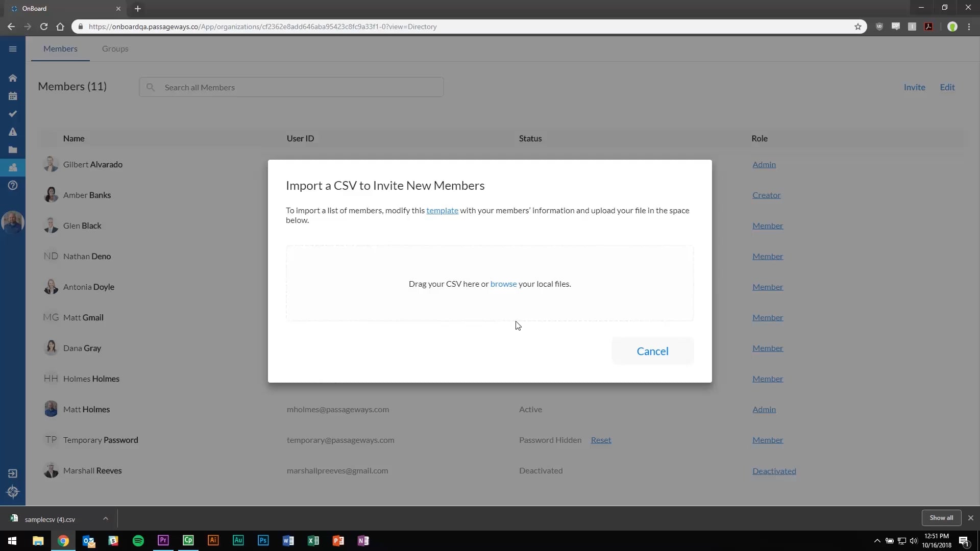The image size is (980, 551).
Task: Open Premiere Pro from the taskbar
Action: [163, 541]
